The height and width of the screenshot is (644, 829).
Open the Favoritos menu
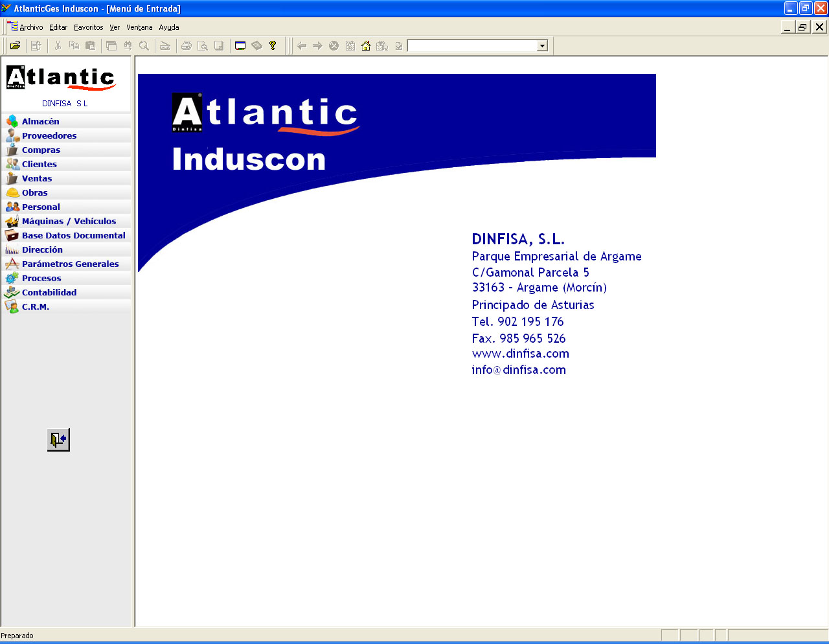click(x=89, y=27)
